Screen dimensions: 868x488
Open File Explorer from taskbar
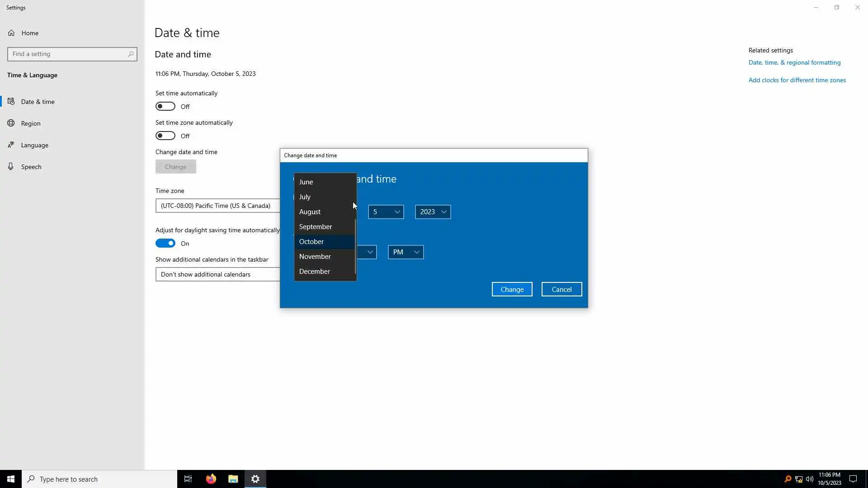coord(233,479)
